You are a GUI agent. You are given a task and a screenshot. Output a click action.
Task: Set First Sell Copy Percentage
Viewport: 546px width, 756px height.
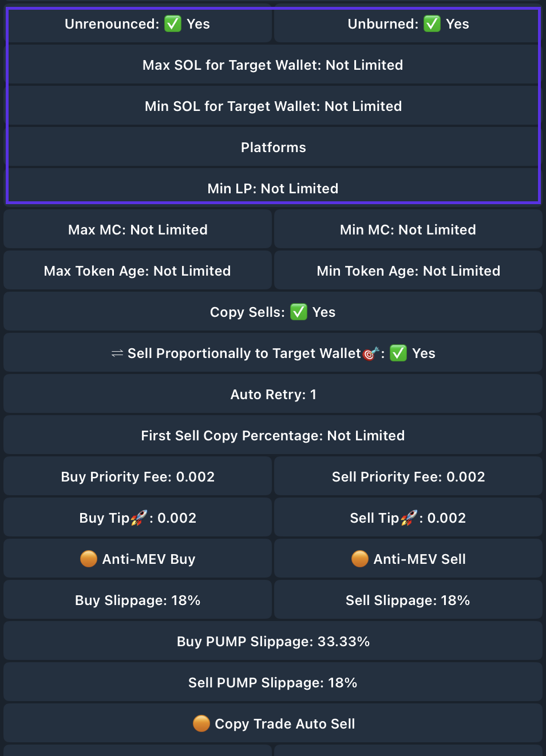(273, 436)
